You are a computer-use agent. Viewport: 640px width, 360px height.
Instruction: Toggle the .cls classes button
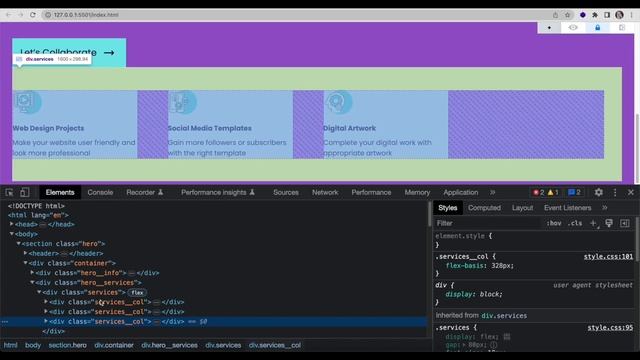click(x=575, y=223)
